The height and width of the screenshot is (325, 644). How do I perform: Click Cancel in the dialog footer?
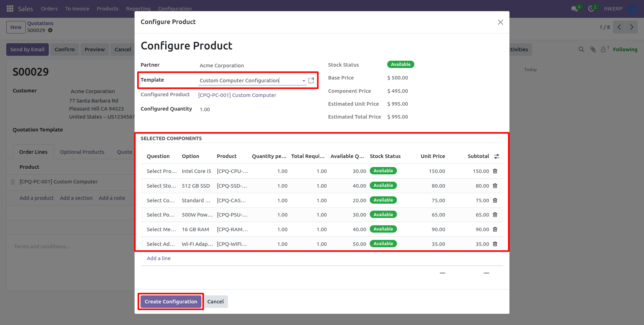215,302
